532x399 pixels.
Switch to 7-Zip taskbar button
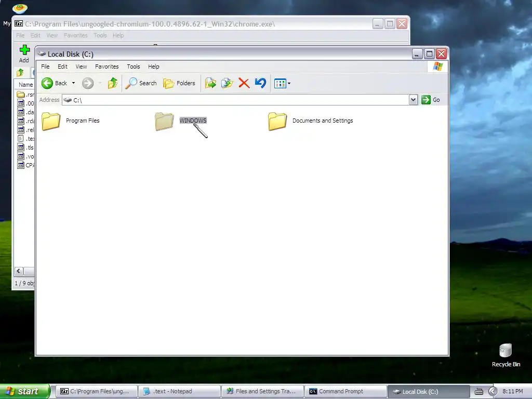96,391
